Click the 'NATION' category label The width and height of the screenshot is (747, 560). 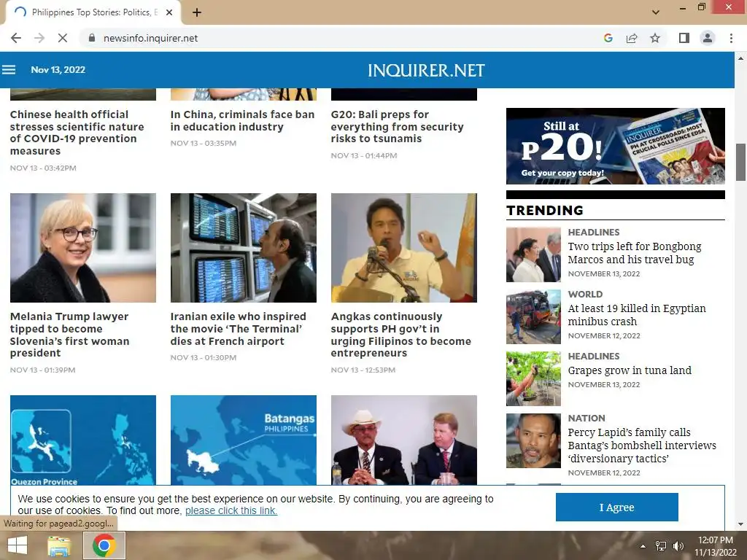[587, 418]
